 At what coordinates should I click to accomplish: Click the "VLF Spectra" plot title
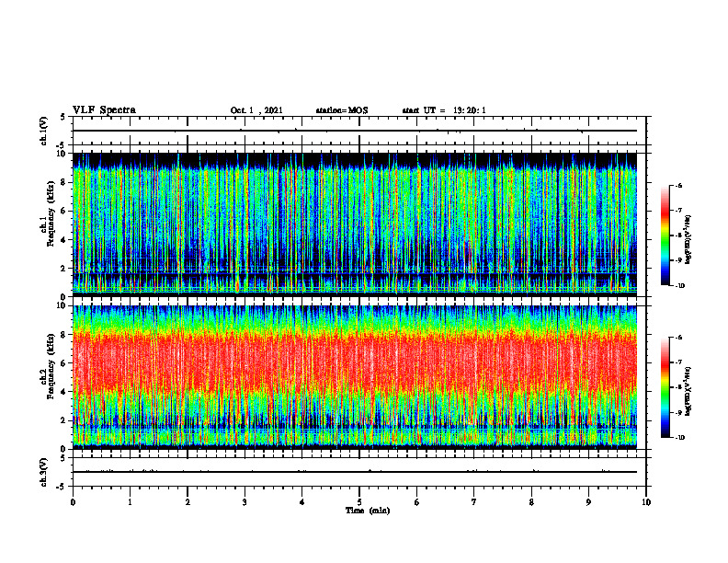click(104, 110)
